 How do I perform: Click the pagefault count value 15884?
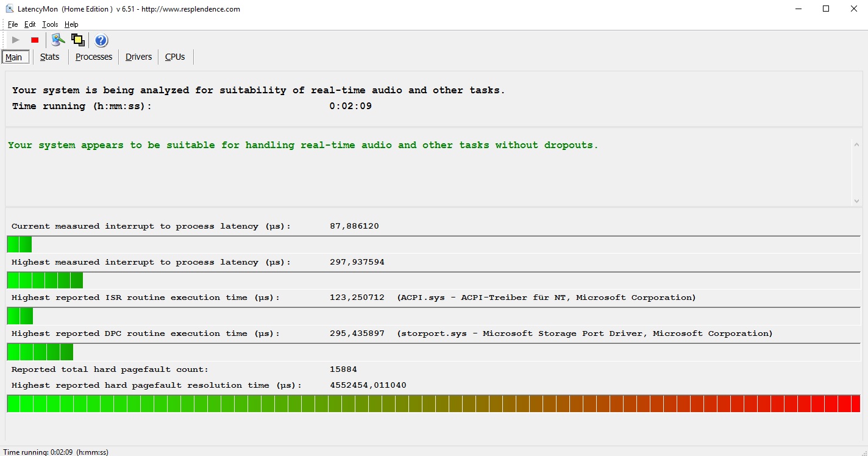[343, 369]
